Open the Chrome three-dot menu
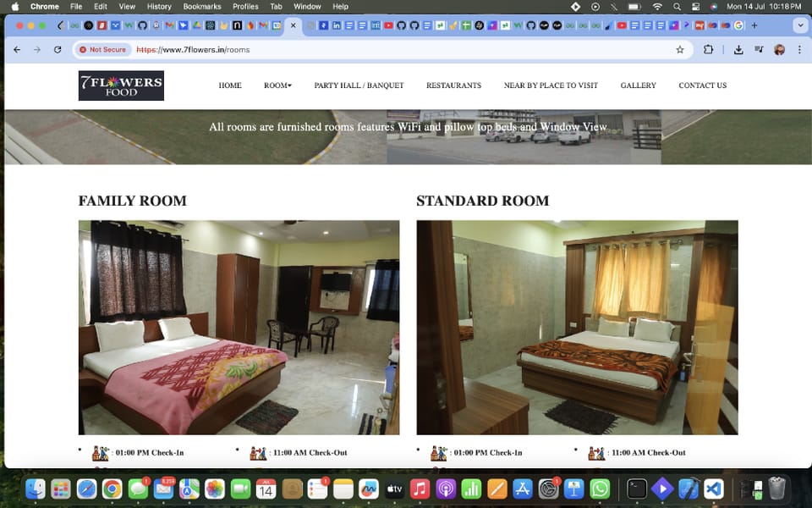 click(x=799, y=50)
